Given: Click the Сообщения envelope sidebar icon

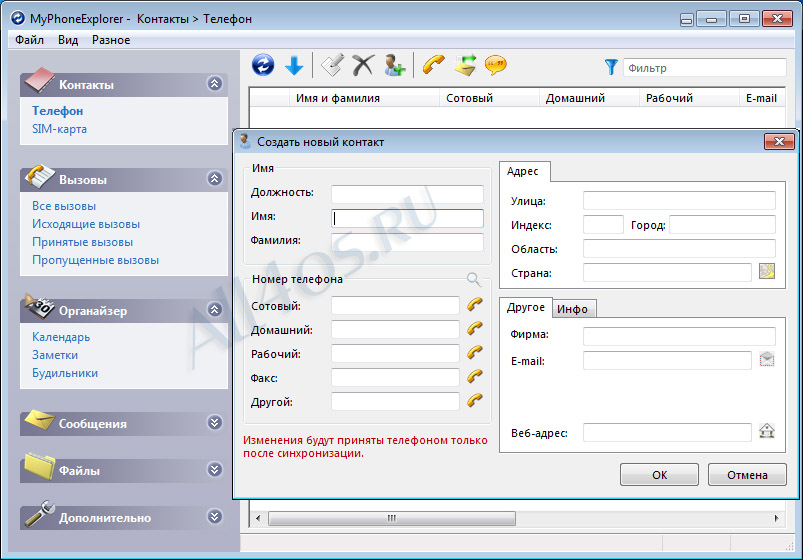Looking at the screenshot, I should pos(39,420).
